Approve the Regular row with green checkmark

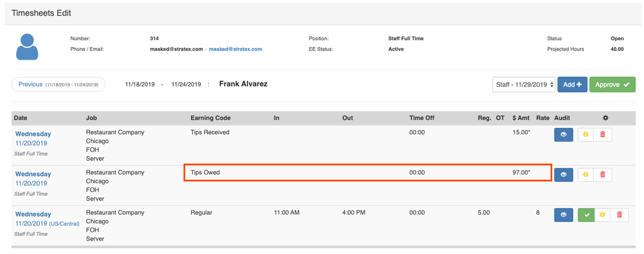586,215
